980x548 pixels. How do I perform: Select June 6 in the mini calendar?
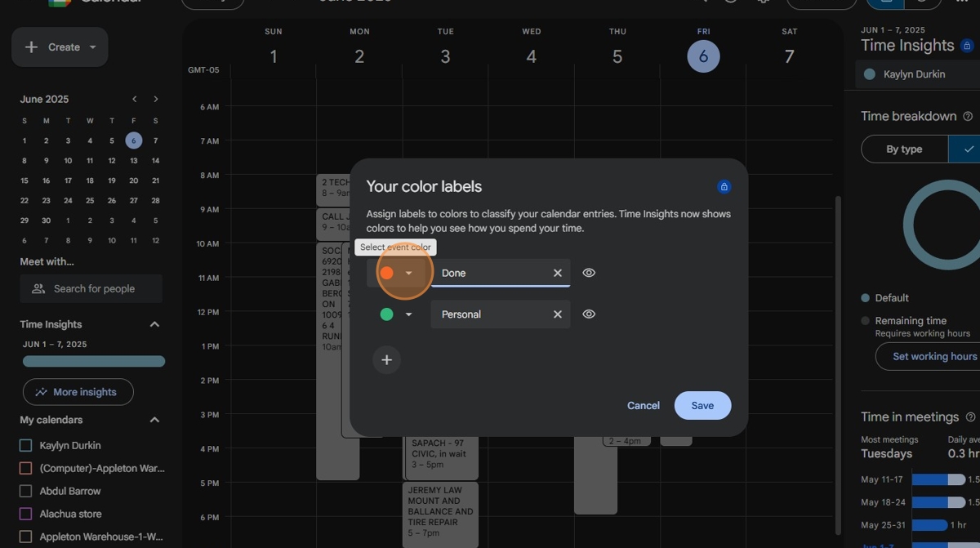[134, 140]
